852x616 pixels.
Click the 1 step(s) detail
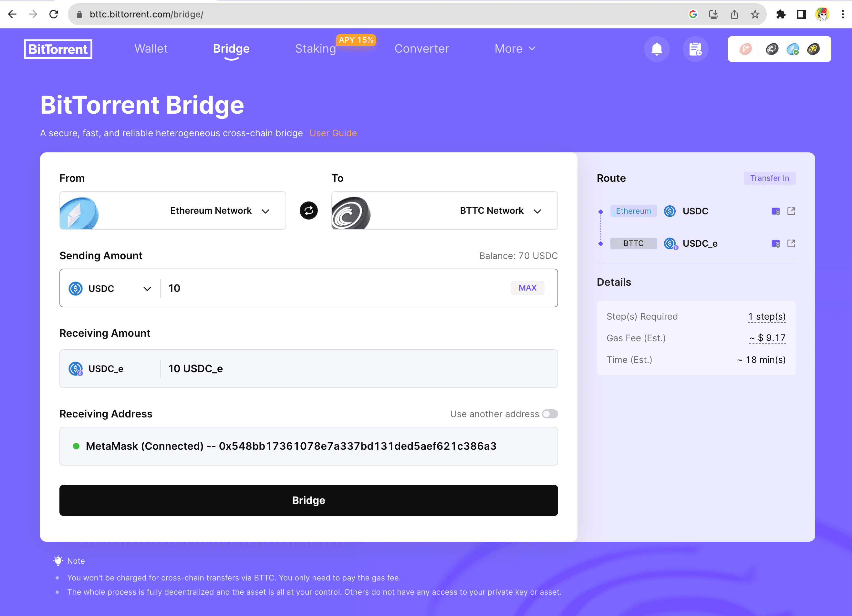767,317
